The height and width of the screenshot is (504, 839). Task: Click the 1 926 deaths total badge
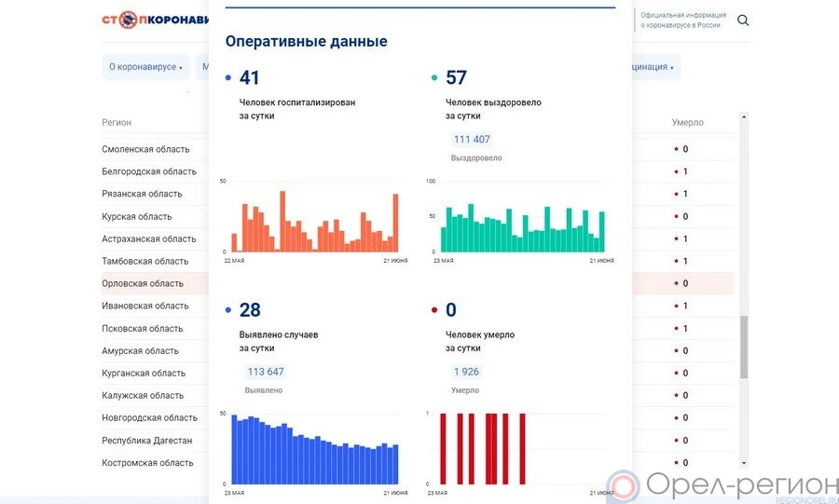[465, 372]
